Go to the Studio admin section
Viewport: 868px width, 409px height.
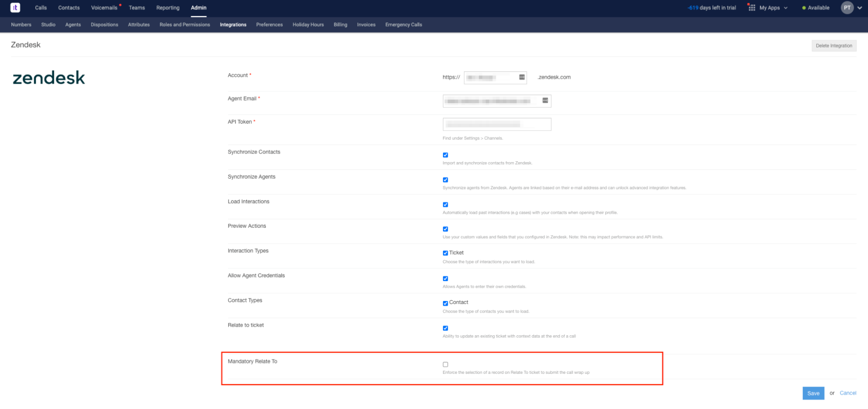[48, 25]
